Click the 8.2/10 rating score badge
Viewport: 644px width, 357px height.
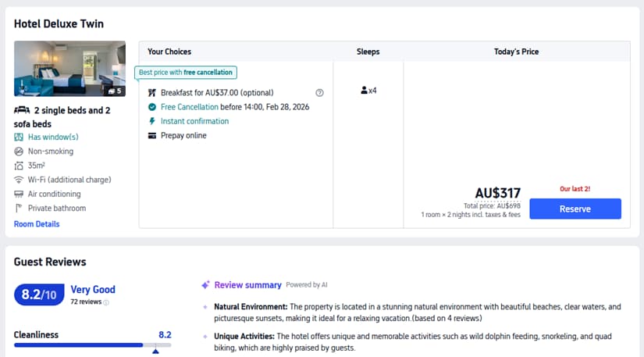pyautogui.click(x=39, y=295)
